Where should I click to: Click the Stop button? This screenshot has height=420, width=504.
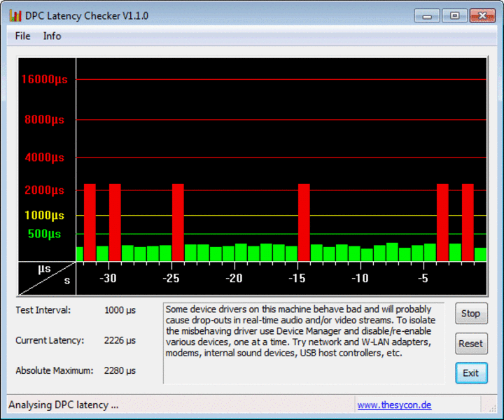(471, 314)
